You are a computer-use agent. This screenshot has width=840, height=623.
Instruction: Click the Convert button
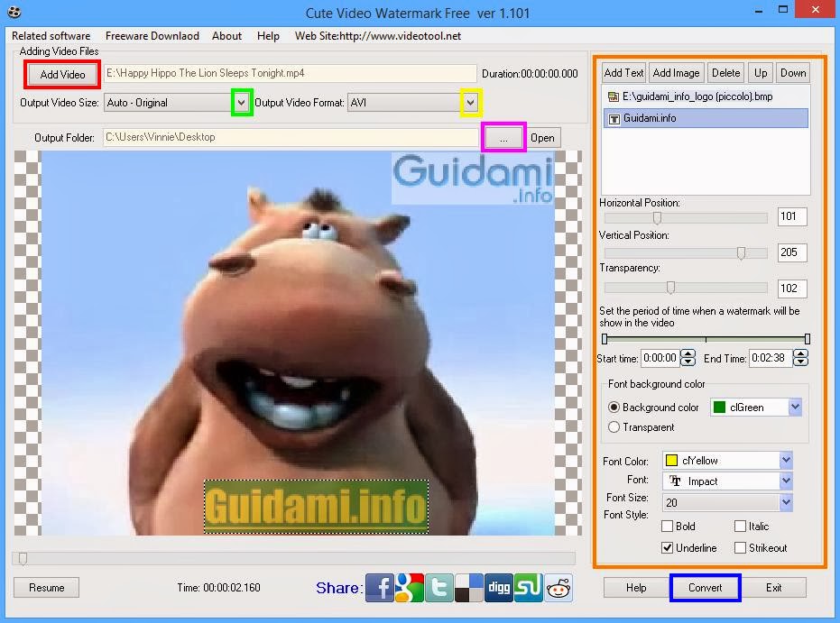[x=705, y=588]
